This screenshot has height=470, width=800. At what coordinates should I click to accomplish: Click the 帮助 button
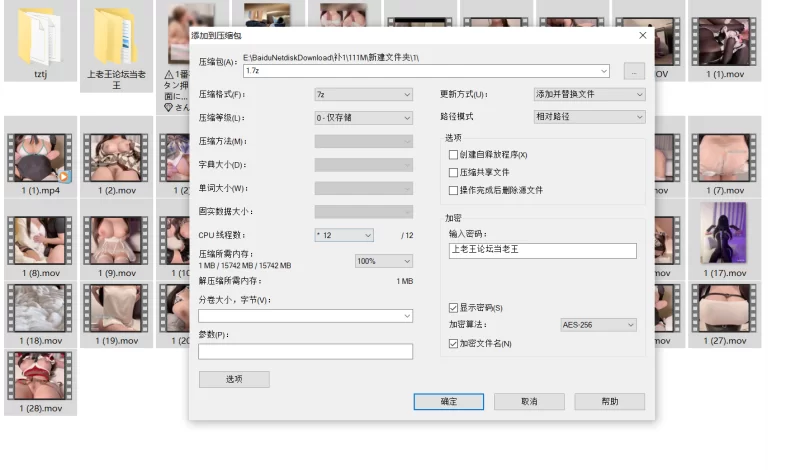pyautogui.click(x=610, y=402)
